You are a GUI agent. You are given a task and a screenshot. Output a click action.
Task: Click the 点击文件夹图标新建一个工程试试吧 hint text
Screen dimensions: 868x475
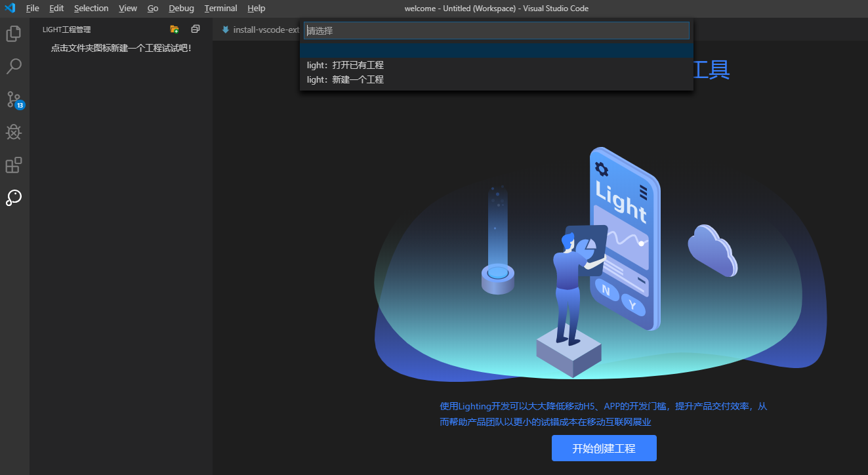[121, 48]
